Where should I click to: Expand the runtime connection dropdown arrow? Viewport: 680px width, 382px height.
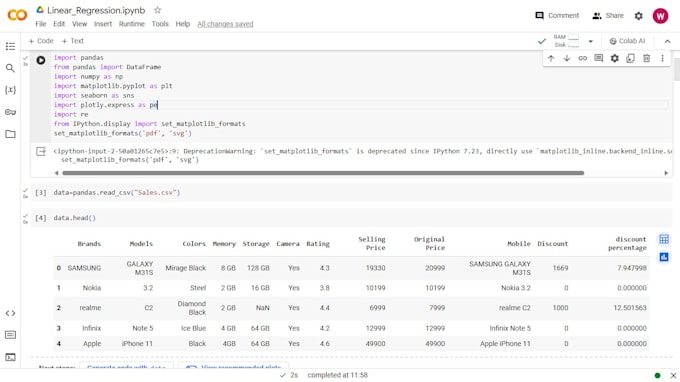click(x=590, y=41)
